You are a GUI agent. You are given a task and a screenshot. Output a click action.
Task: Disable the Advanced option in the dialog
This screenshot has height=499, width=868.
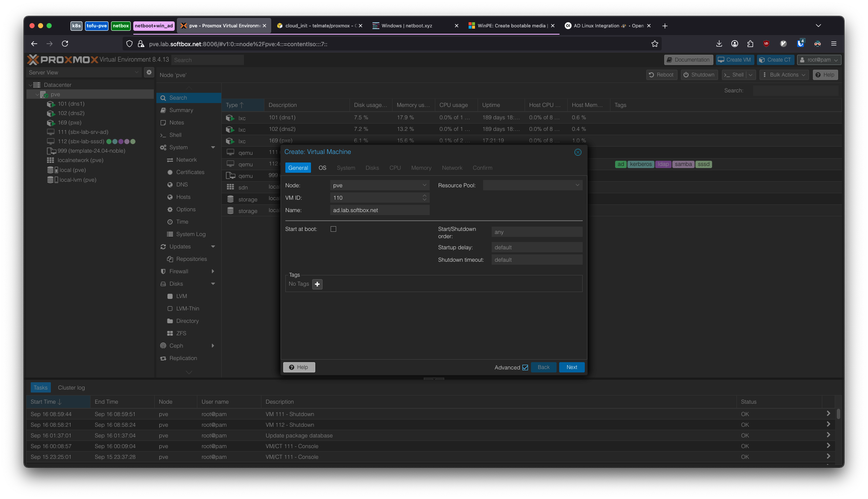click(525, 367)
